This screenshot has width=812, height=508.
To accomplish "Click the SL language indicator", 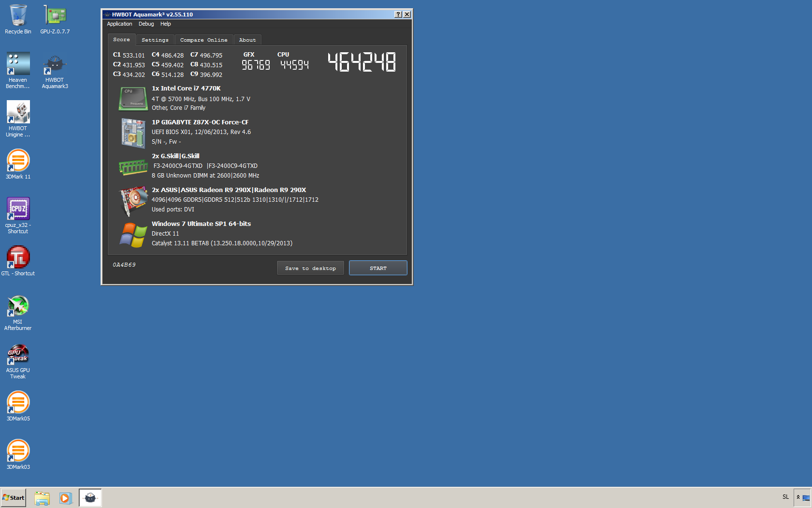I will click(x=785, y=497).
